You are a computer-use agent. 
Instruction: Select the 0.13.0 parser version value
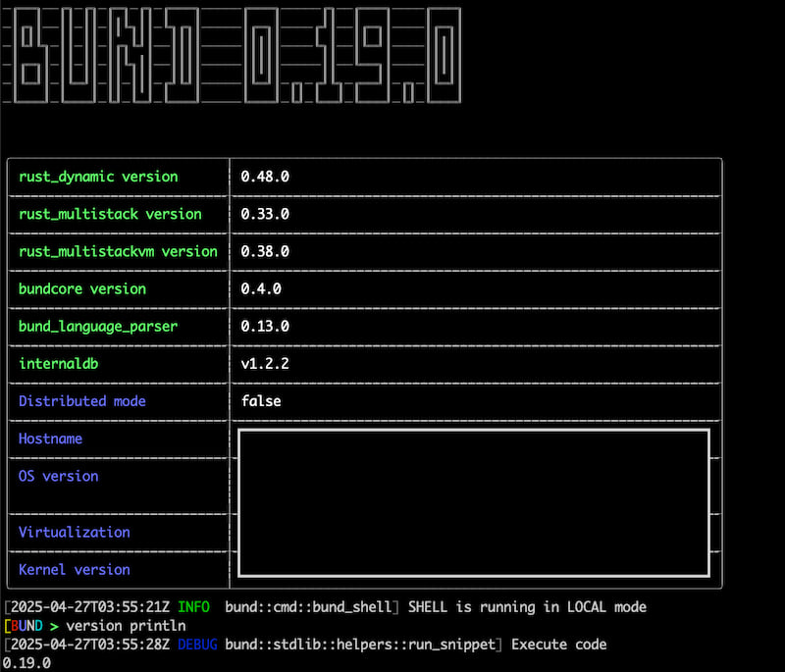[x=265, y=326]
